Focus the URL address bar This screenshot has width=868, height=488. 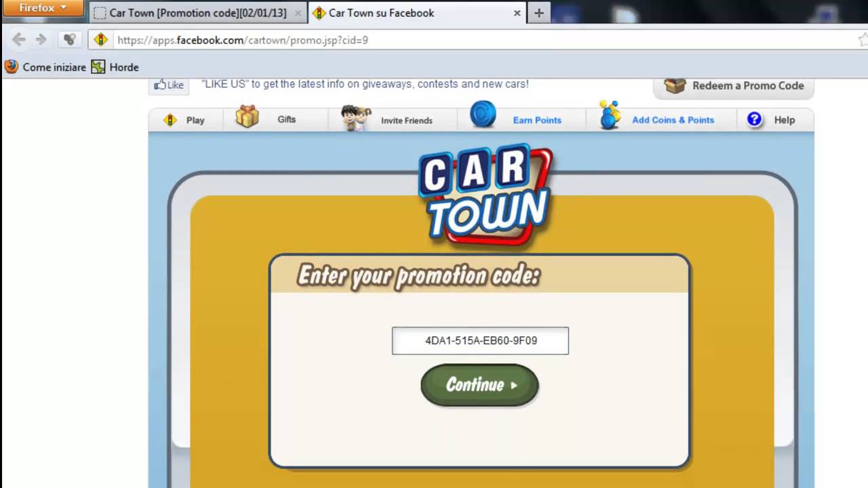[475, 40]
